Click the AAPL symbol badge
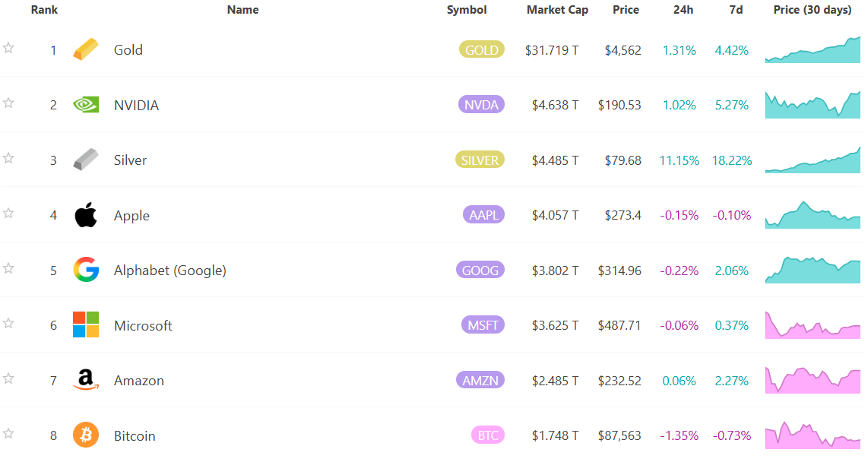The width and height of the screenshot is (868, 462). pyautogui.click(x=483, y=215)
